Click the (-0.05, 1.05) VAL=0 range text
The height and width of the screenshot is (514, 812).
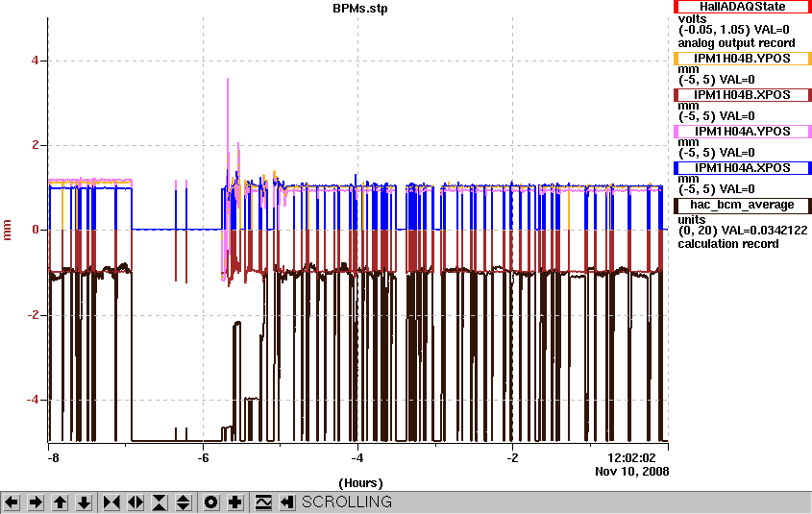tap(734, 30)
